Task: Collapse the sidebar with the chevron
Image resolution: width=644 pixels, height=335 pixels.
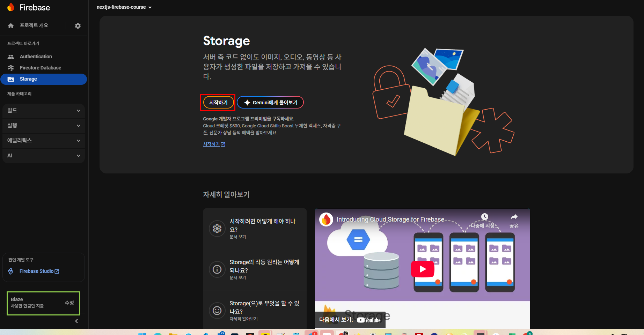Action: click(76, 321)
